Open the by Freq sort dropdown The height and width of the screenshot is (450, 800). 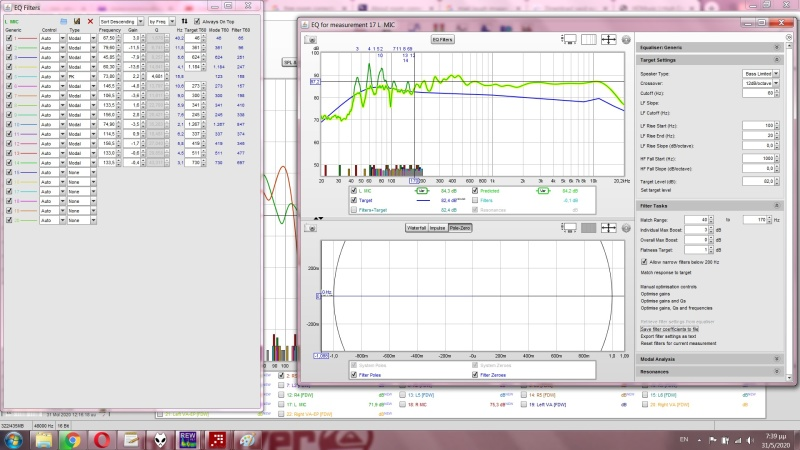pyautogui.click(x=161, y=21)
